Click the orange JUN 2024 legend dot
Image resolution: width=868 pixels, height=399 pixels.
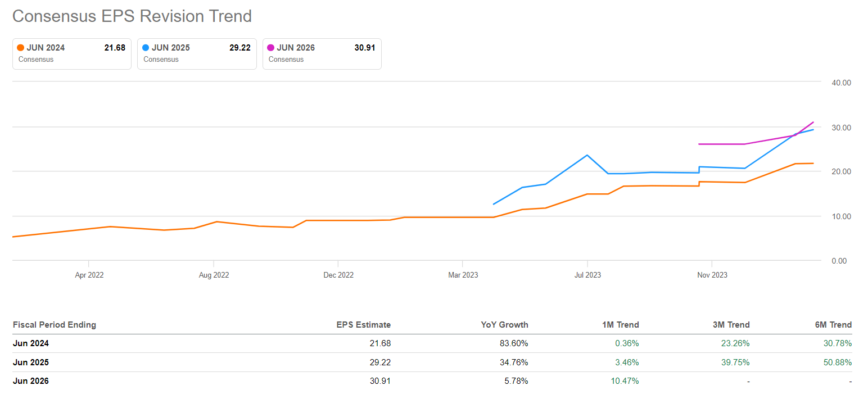(21, 48)
